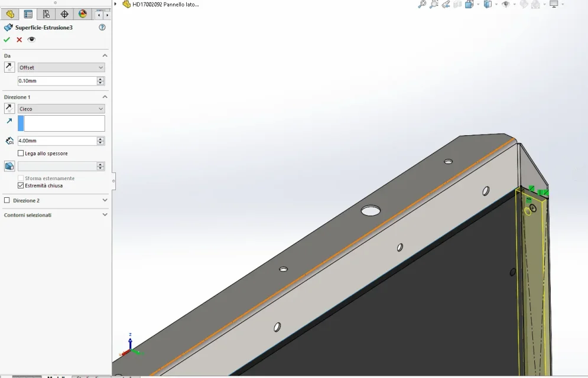The image size is (588, 378).
Task: Select the large hole on top flange
Action: click(371, 210)
